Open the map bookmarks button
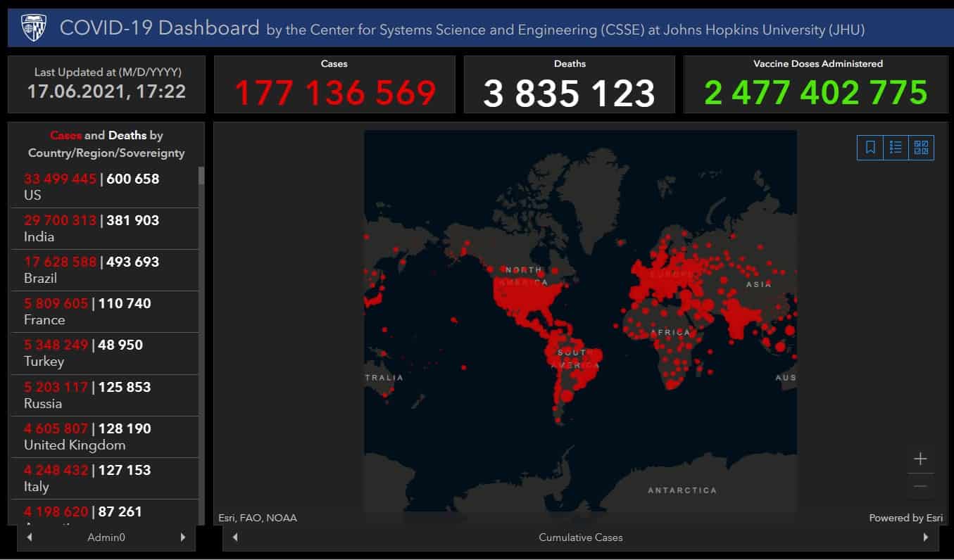954x560 pixels. (x=870, y=147)
